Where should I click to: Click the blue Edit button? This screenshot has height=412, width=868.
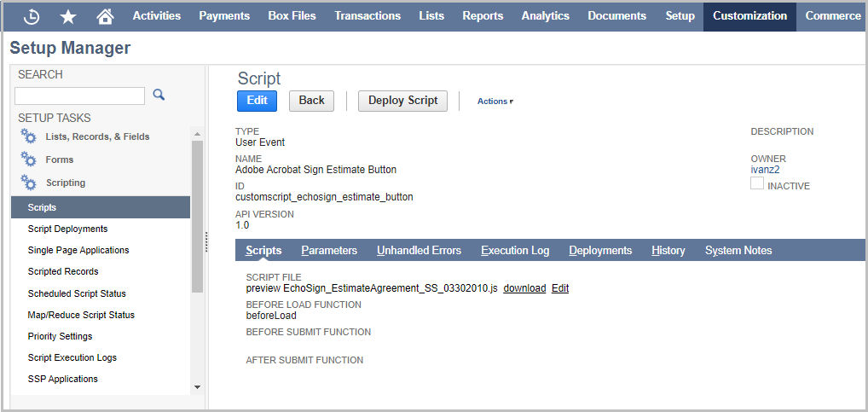(257, 101)
